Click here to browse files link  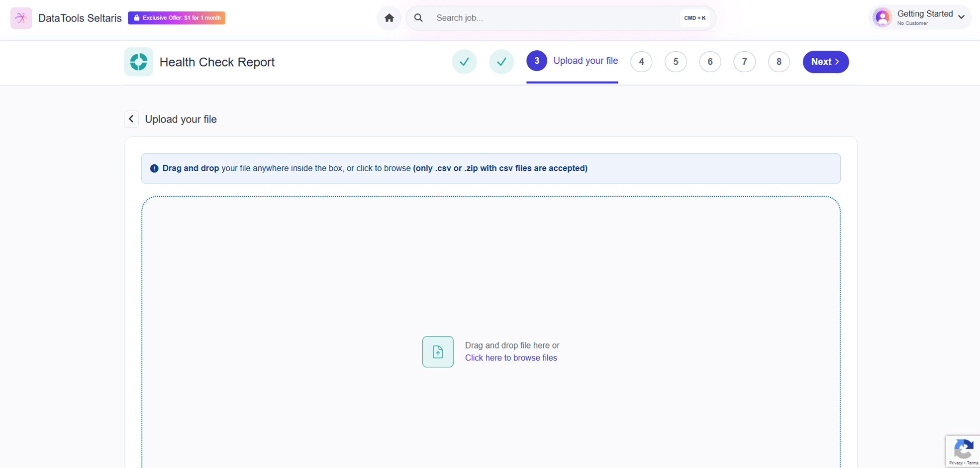[x=510, y=358]
